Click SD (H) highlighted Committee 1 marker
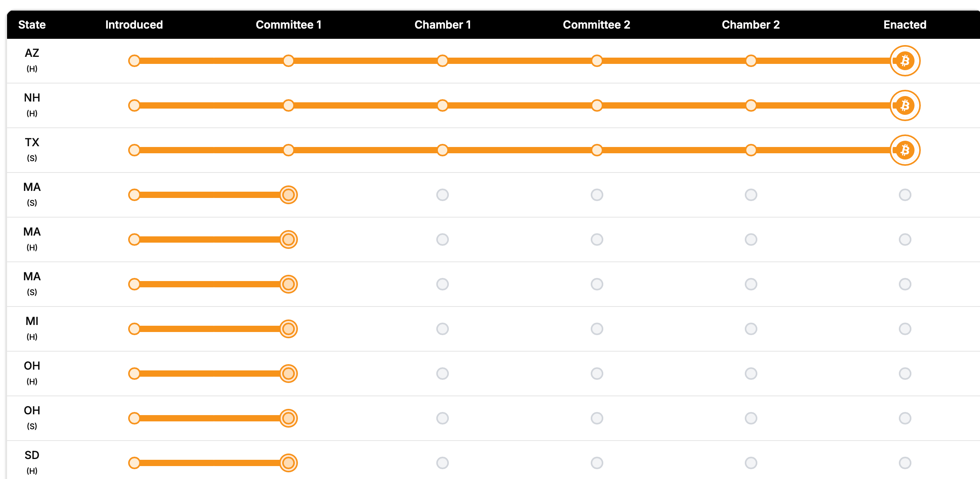This screenshot has height=479, width=980. 289,463
